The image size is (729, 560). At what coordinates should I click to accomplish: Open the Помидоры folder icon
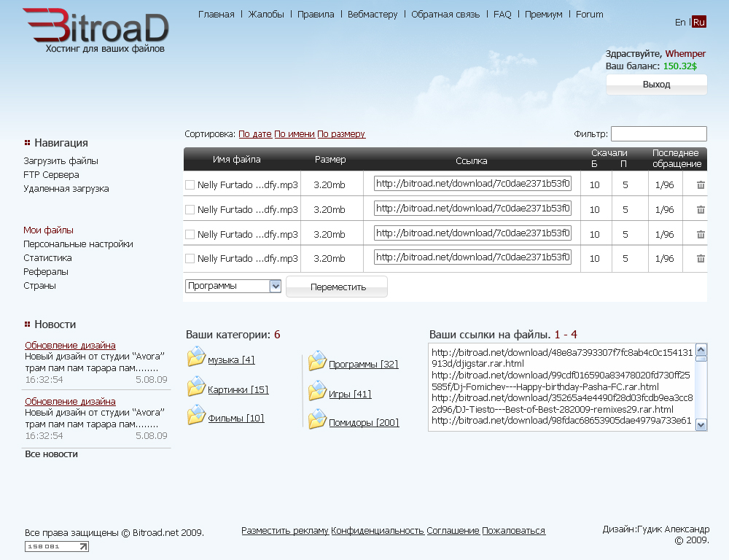coord(317,419)
